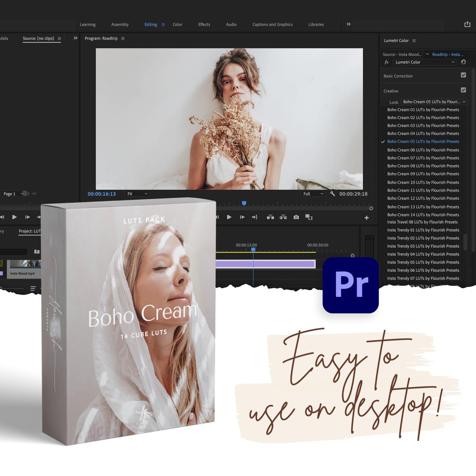Image resolution: width=476 pixels, height=476 pixels.
Task: Toggle the Basic Correction checkbox
Action: (463, 75)
